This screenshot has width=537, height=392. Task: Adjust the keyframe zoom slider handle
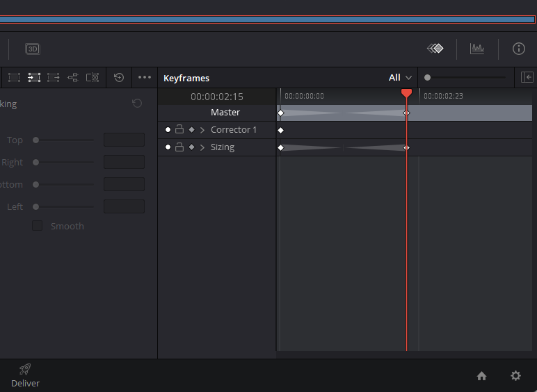pos(427,78)
